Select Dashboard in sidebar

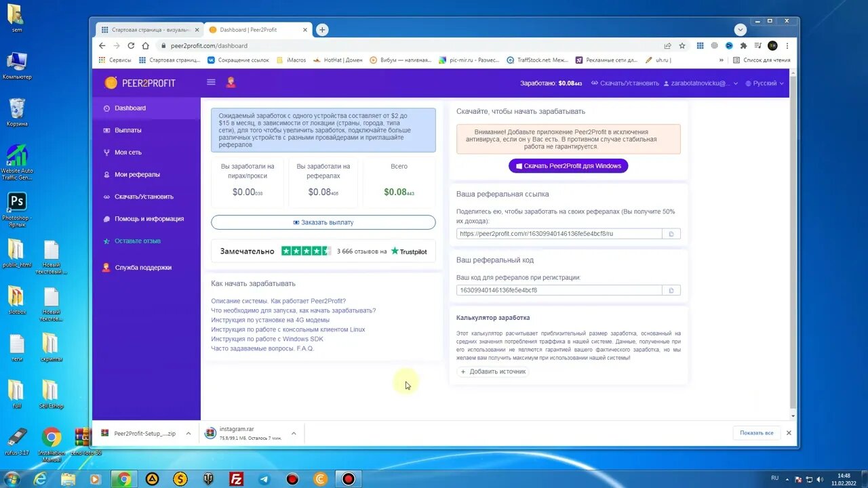(146, 108)
